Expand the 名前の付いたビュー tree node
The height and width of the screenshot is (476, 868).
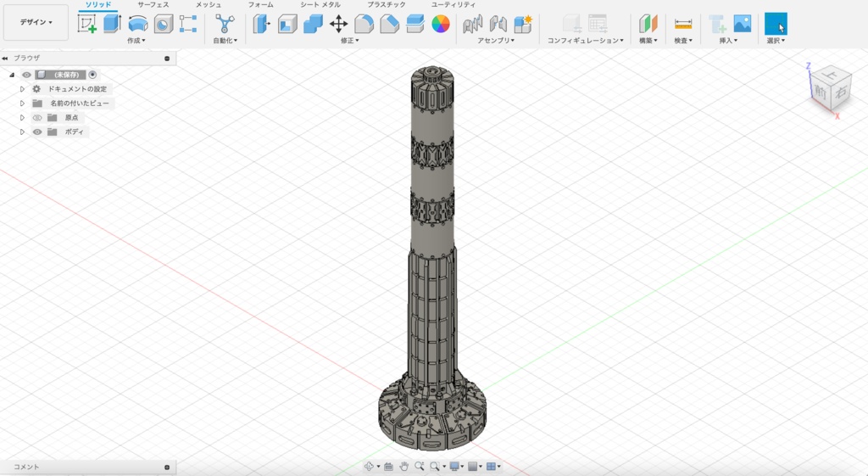(x=22, y=103)
